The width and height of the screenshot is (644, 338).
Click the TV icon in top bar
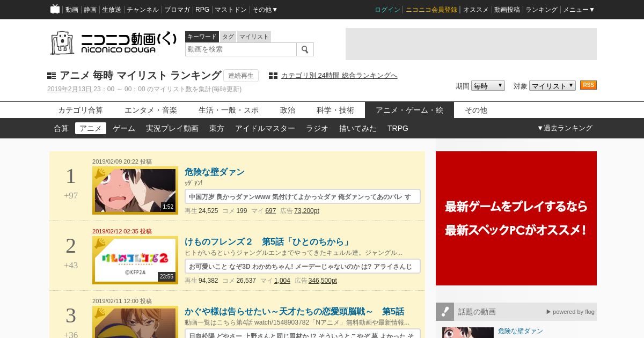(55, 9)
